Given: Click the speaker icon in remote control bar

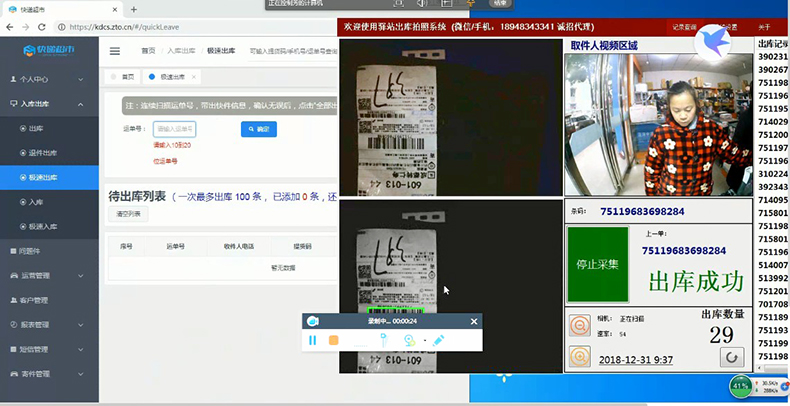Looking at the screenshot, I should pos(422,3).
